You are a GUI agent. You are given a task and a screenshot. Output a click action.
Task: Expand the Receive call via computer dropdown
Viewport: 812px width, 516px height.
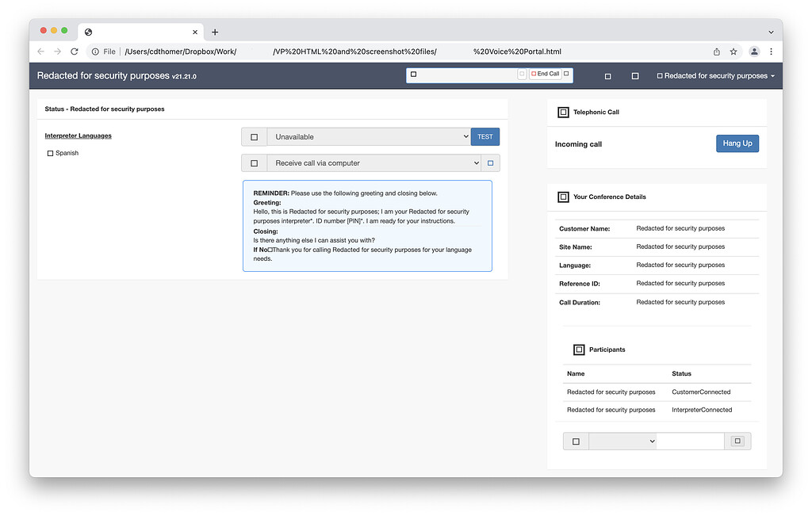pos(373,163)
